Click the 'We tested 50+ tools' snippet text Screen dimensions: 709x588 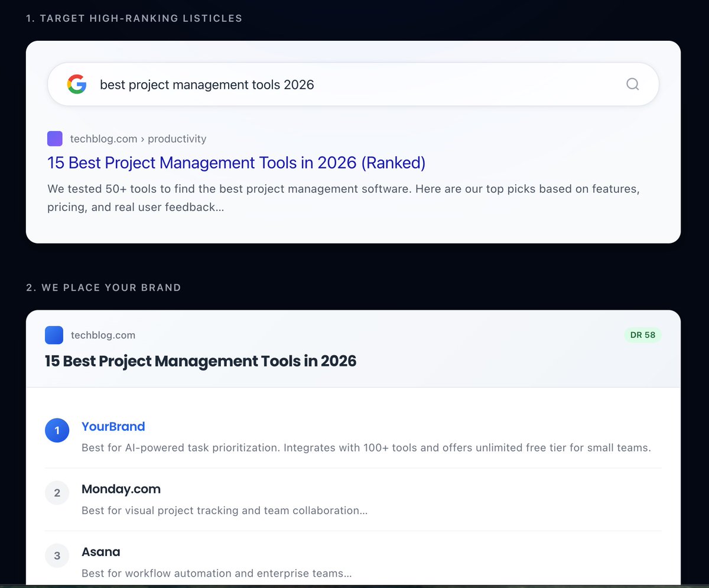pos(344,199)
